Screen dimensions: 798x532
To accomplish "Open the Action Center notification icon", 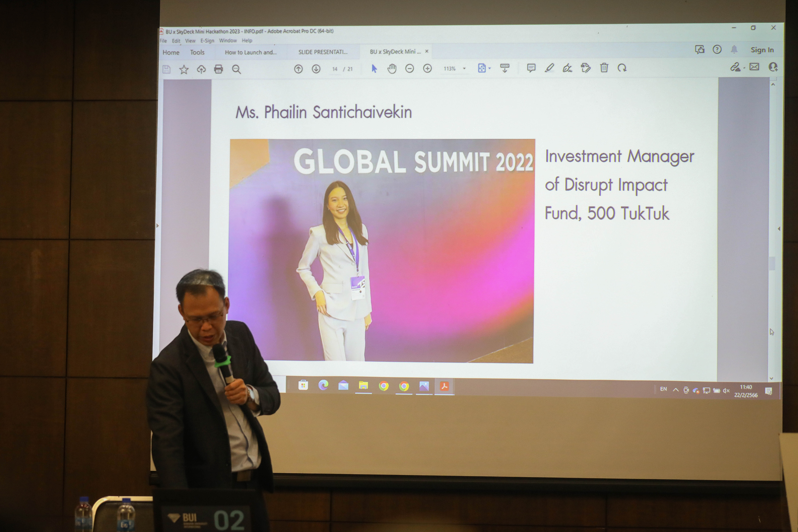I will point(768,392).
